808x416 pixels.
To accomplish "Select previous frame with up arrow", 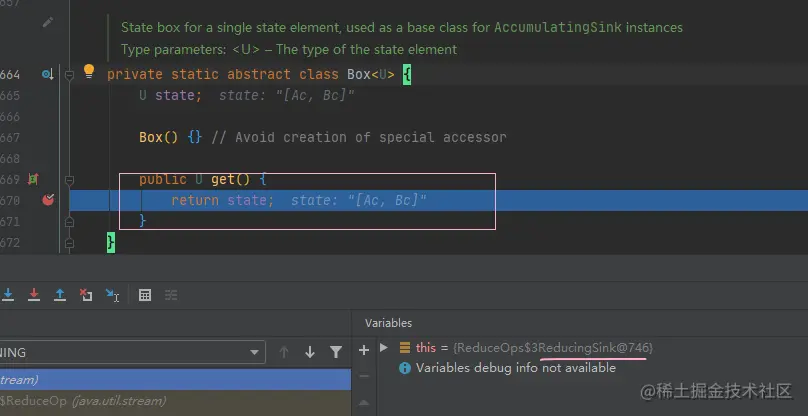I will pyautogui.click(x=283, y=352).
